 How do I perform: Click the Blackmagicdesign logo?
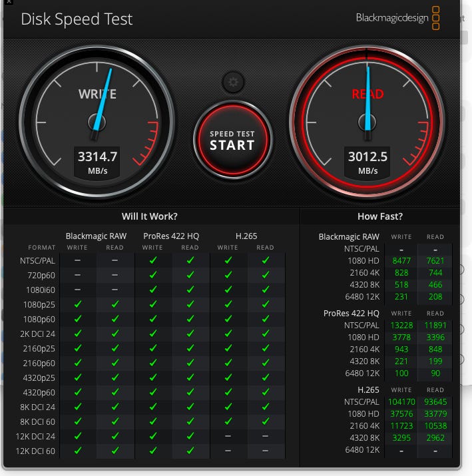tap(397, 18)
